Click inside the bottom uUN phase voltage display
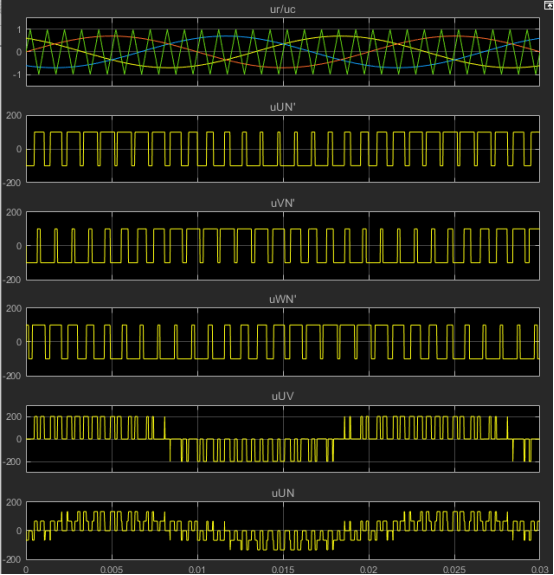The width and height of the screenshot is (554, 575). [283, 530]
